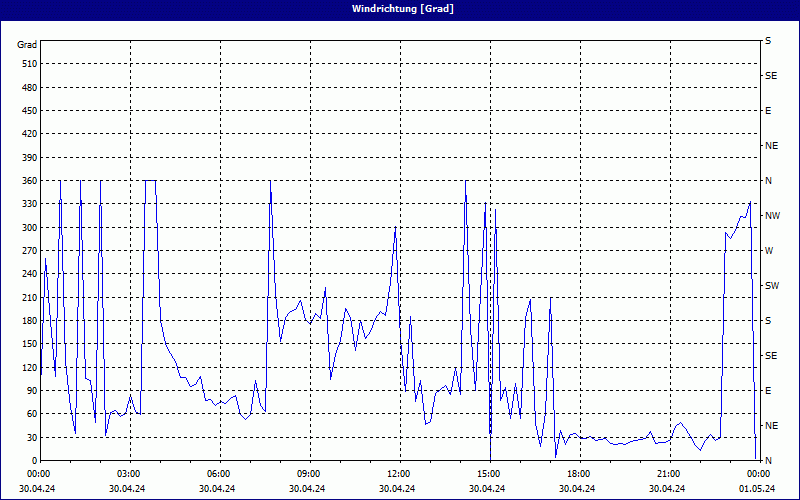Click the 90 degree label on left axis

tap(29, 391)
